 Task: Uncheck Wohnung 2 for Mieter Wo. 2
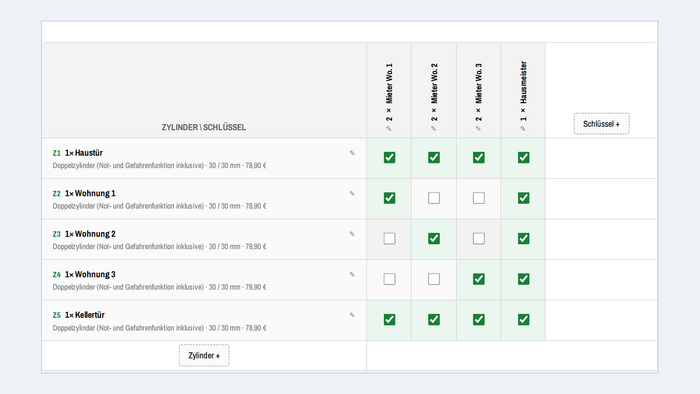click(x=434, y=239)
